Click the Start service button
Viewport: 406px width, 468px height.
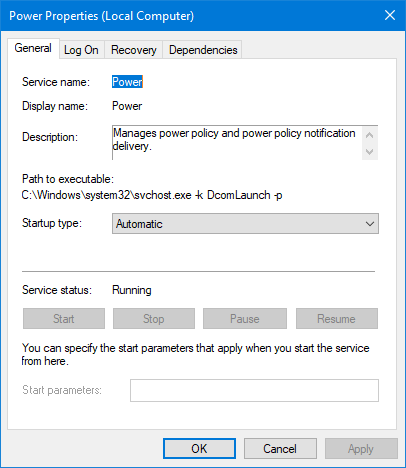point(64,319)
